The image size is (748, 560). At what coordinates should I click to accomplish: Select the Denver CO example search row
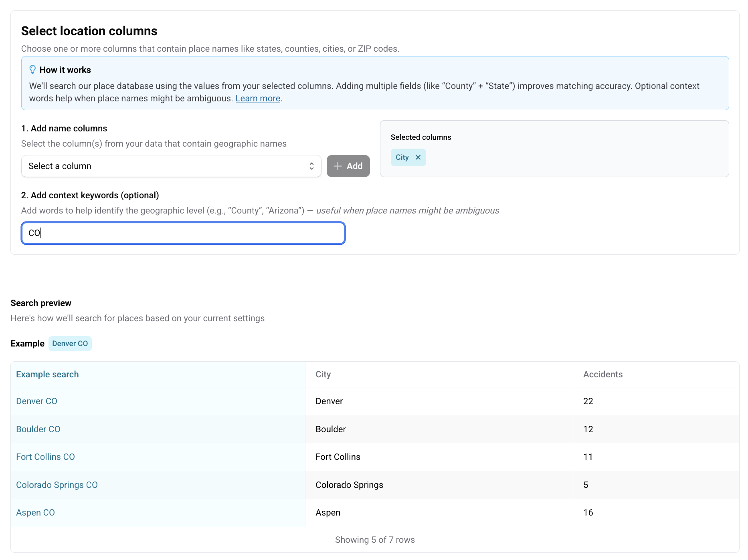[x=36, y=401]
